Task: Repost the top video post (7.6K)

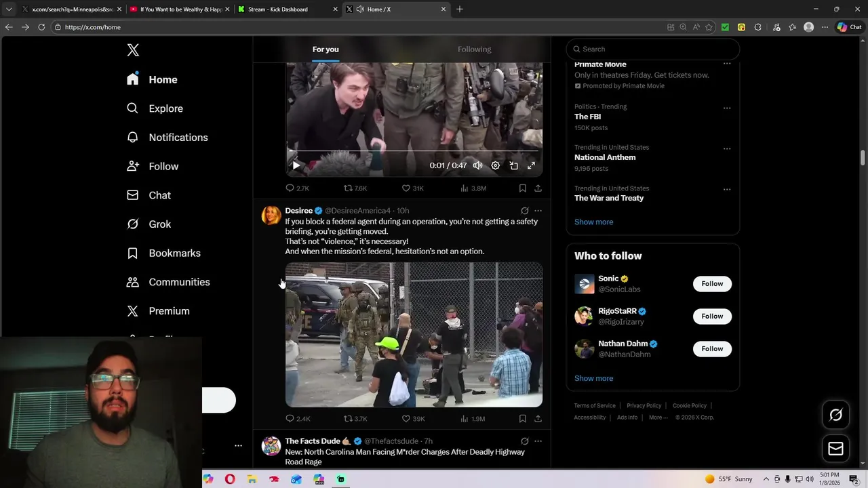Action: point(355,188)
